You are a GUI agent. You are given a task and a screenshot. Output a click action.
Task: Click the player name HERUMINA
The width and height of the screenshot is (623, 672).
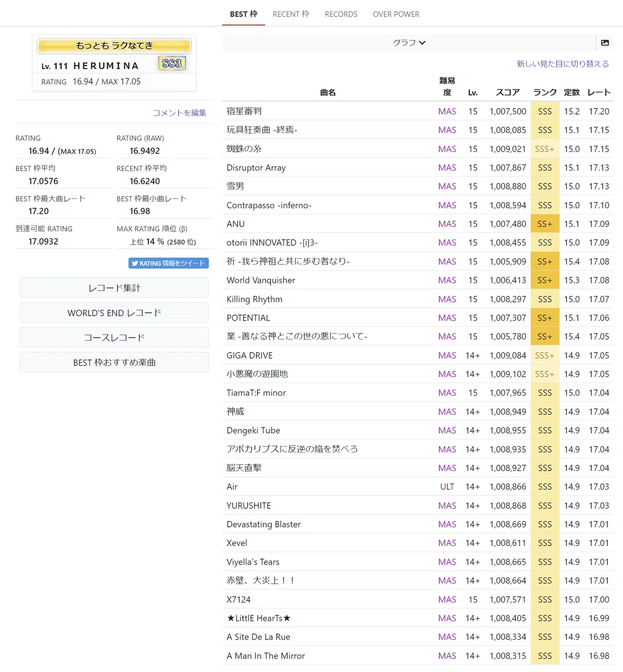point(106,66)
